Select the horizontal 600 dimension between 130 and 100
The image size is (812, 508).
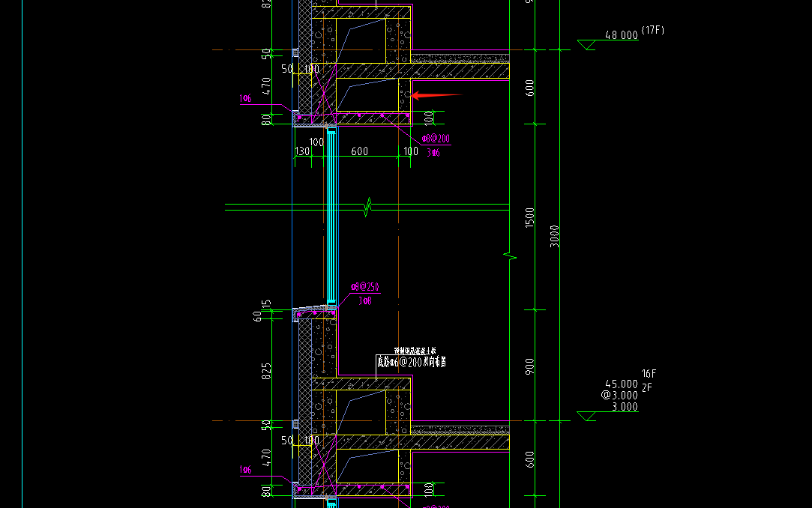pyautogui.click(x=359, y=151)
